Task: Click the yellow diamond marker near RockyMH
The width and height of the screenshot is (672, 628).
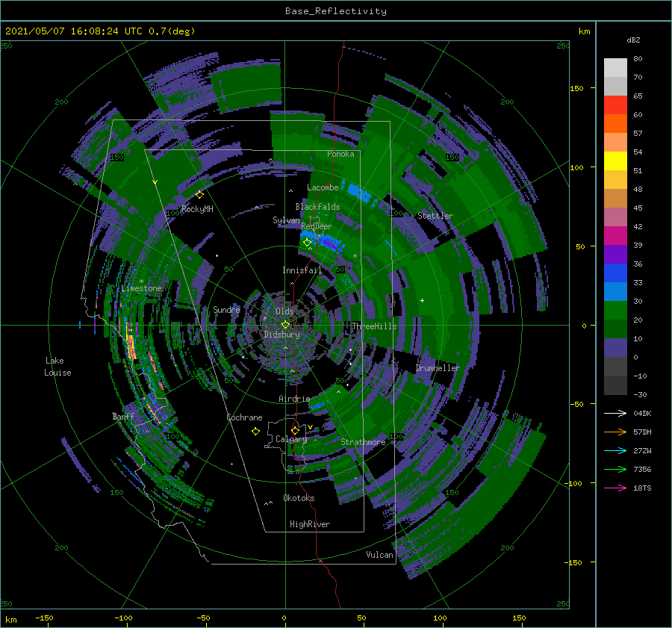Action: 199,195
